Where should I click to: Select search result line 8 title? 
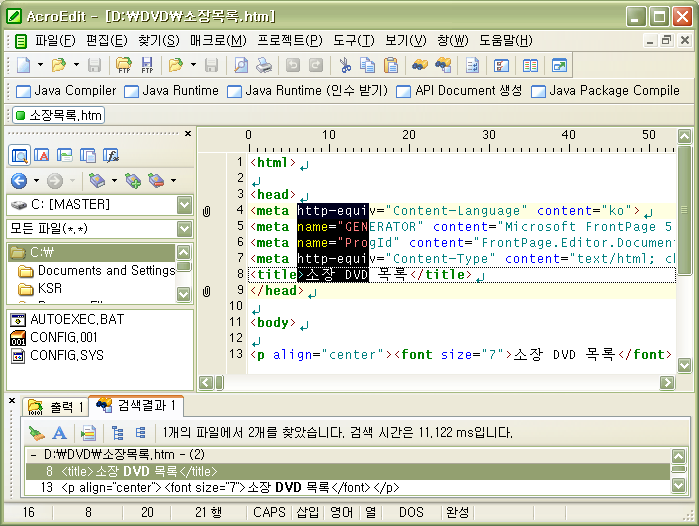348,472
